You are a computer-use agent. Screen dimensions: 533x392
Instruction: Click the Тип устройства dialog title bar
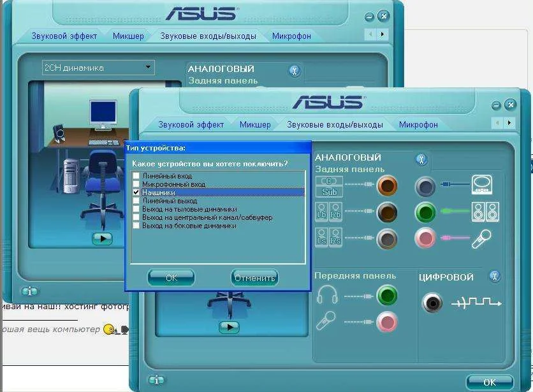[x=218, y=148]
